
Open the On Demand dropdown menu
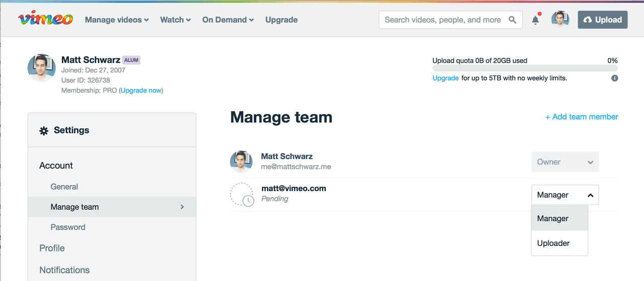tap(228, 20)
